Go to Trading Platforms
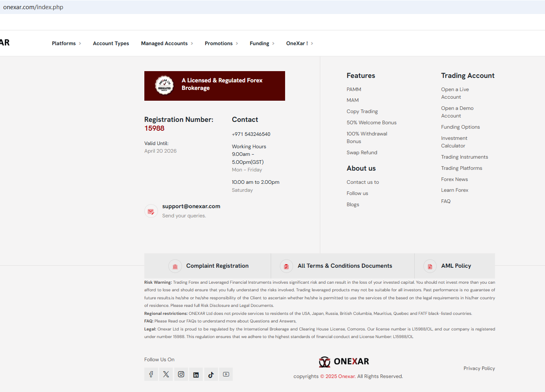Image resolution: width=545 pixels, height=392 pixels. click(x=461, y=168)
